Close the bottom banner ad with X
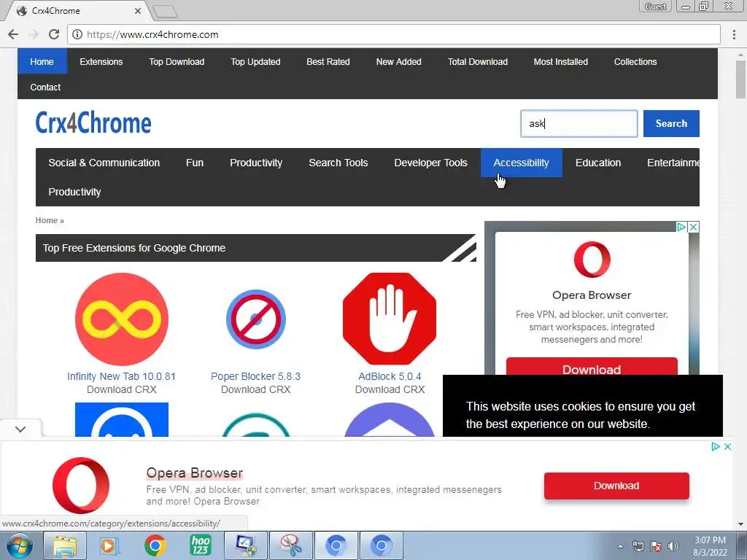The image size is (747, 560). pyautogui.click(x=727, y=447)
